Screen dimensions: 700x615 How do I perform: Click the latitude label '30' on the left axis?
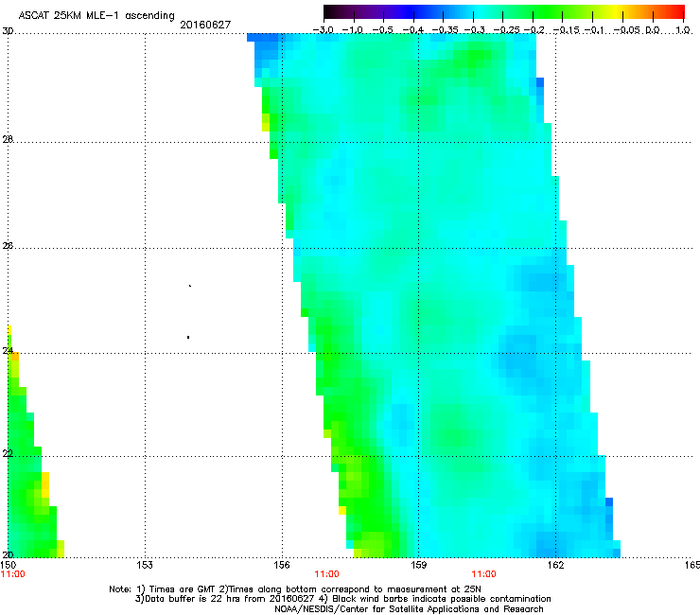(x=8, y=31)
